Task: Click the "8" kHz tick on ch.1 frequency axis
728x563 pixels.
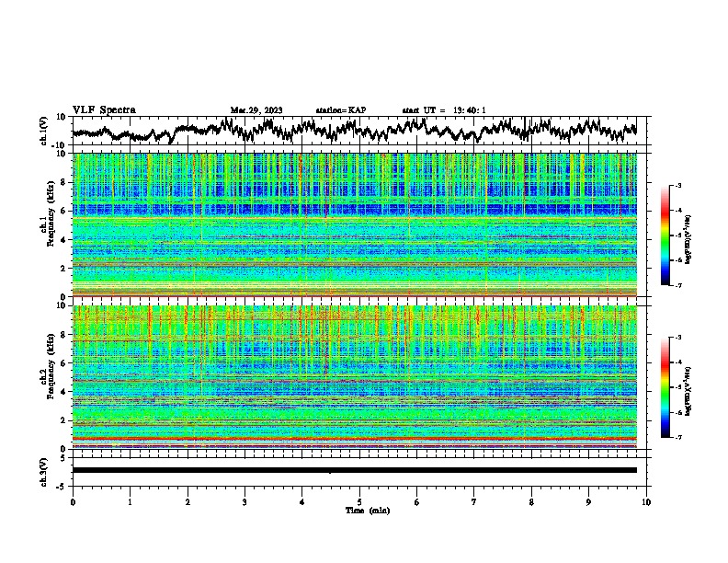Action: click(x=64, y=182)
